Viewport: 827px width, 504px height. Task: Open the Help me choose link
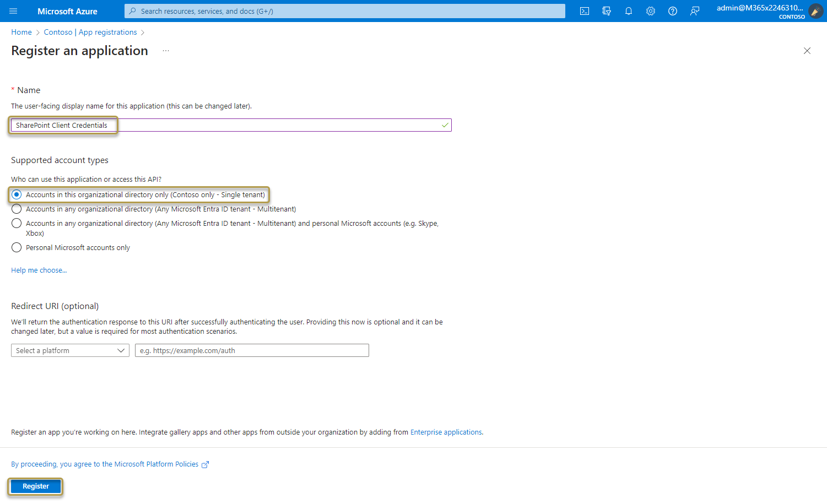pyautogui.click(x=39, y=270)
